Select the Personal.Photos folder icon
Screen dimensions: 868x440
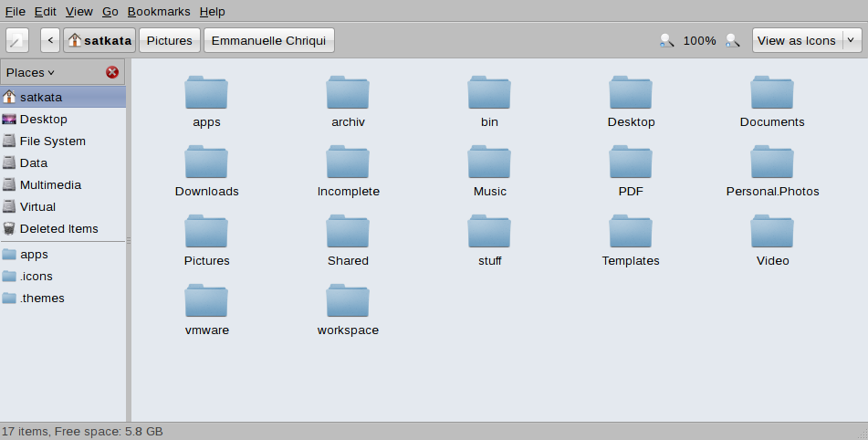pos(772,162)
